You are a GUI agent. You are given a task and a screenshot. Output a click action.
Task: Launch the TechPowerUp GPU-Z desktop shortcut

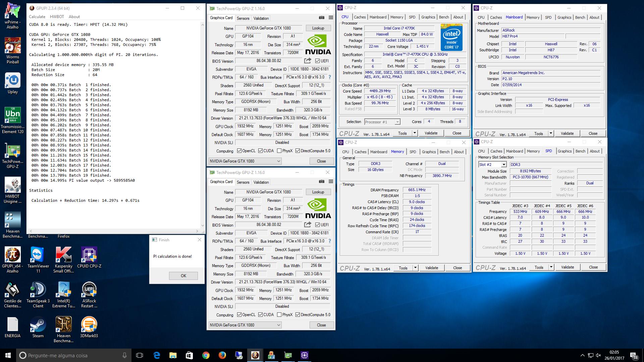12,156
